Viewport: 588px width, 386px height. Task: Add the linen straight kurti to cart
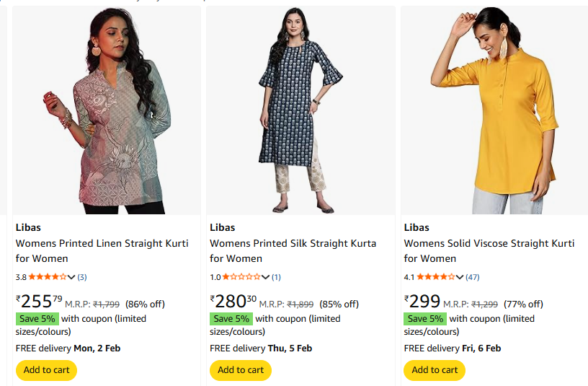click(x=46, y=370)
